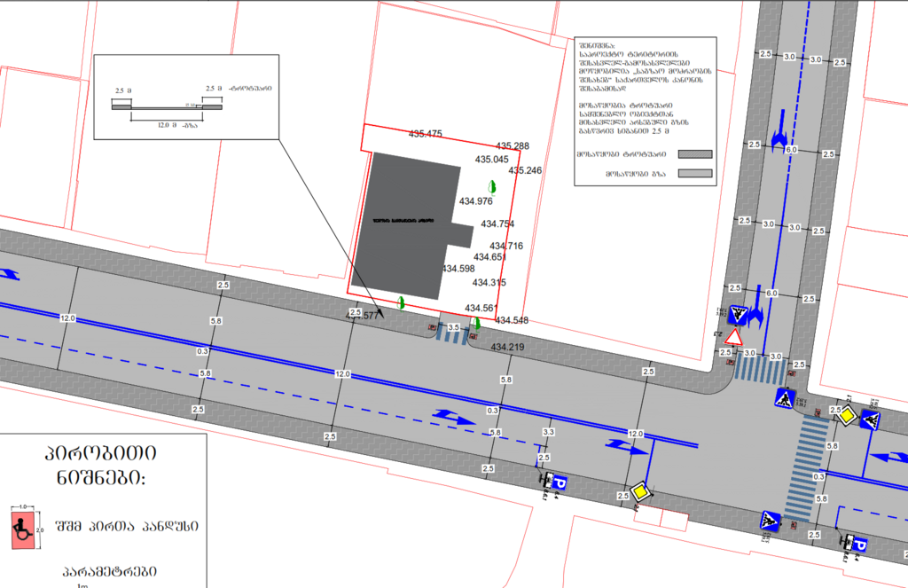
Task: Select the large zebra crossing on main road
Action: pyautogui.click(x=806, y=466)
